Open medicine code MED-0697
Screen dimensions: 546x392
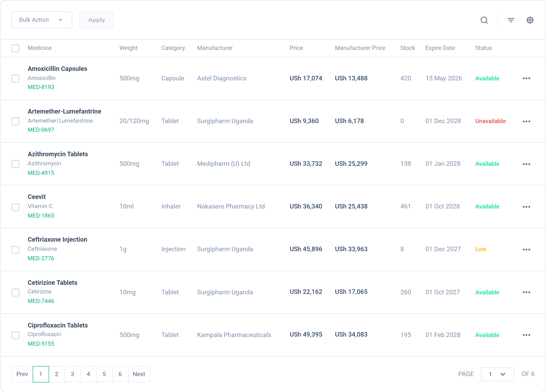tap(41, 130)
